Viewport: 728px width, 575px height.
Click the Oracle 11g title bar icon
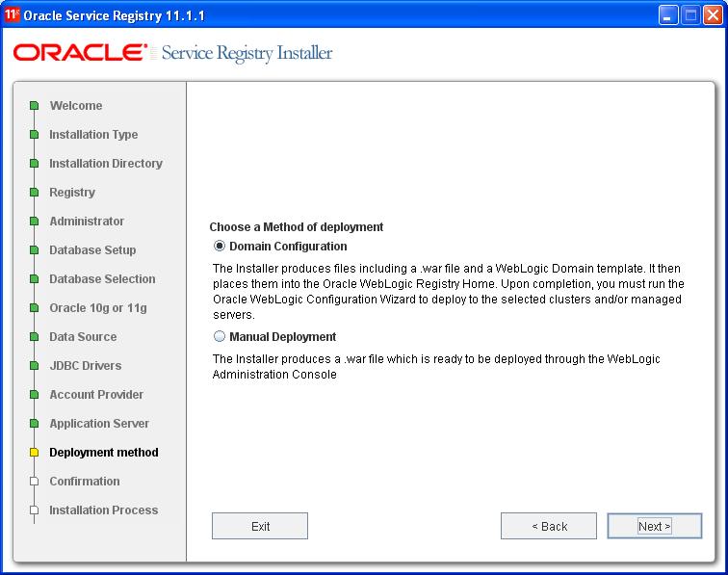point(13,14)
